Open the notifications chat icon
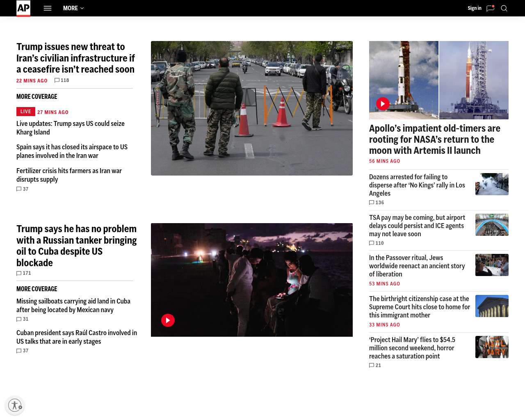The height and width of the screenshot is (420, 525). 490,8
